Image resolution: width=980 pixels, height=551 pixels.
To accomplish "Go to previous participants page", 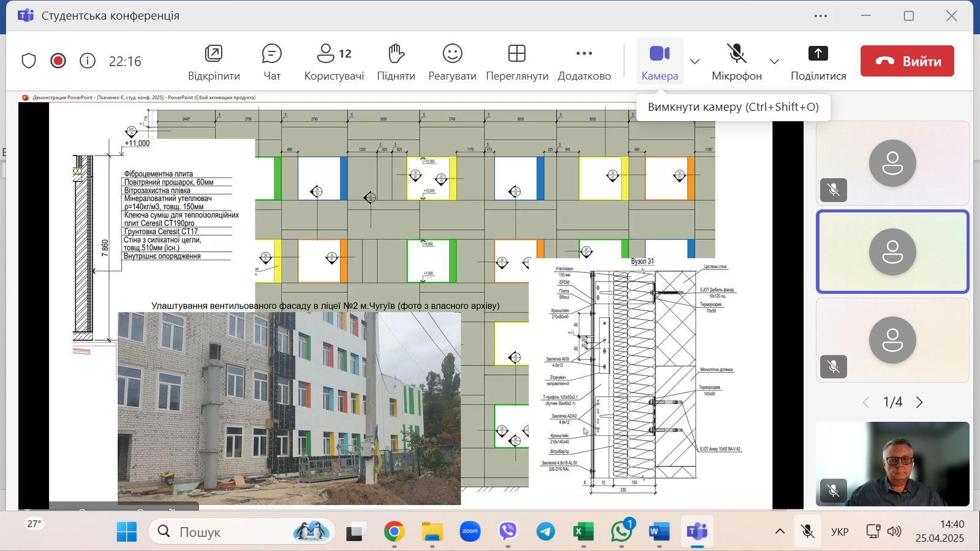I will point(866,402).
